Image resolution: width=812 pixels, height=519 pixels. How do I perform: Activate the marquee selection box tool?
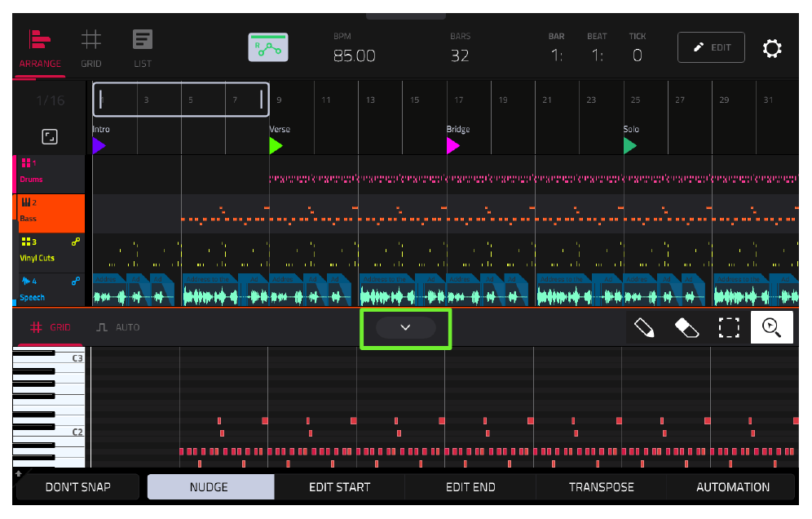pos(729,328)
